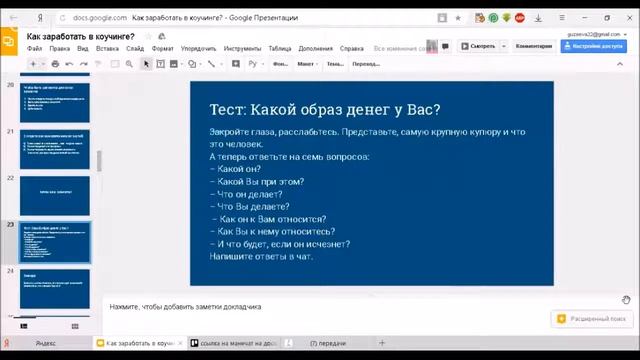This screenshot has height=360, width=640.
Task: Choose the Select arrow cursor tool
Action: coord(146,64)
